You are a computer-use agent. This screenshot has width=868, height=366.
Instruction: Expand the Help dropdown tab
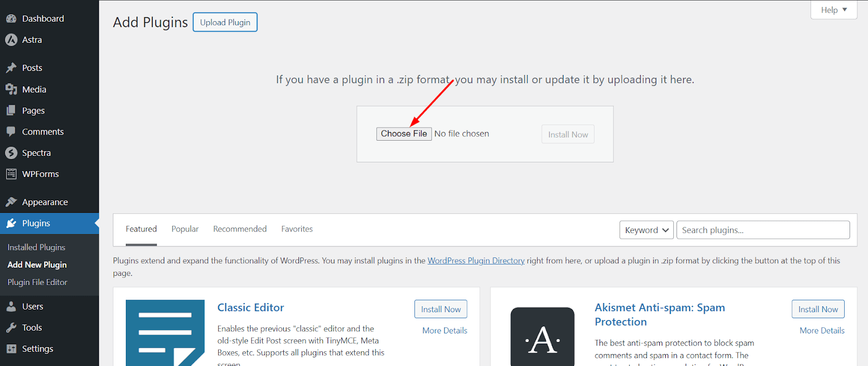click(834, 10)
